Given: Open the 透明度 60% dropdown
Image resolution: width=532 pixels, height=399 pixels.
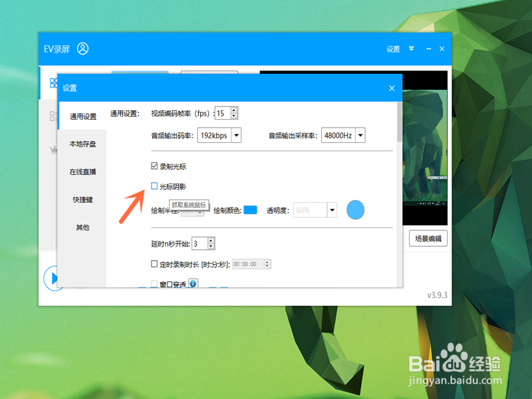Looking at the screenshot, I should point(315,210).
